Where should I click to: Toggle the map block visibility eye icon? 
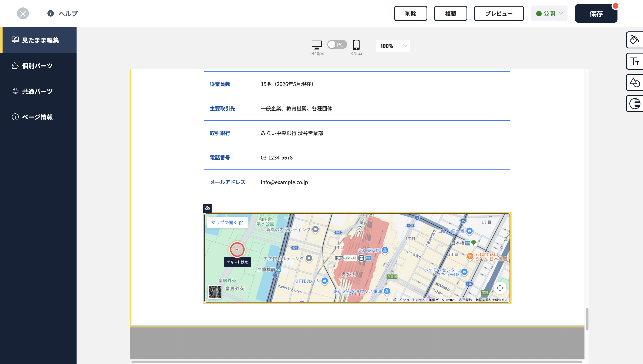(207, 208)
